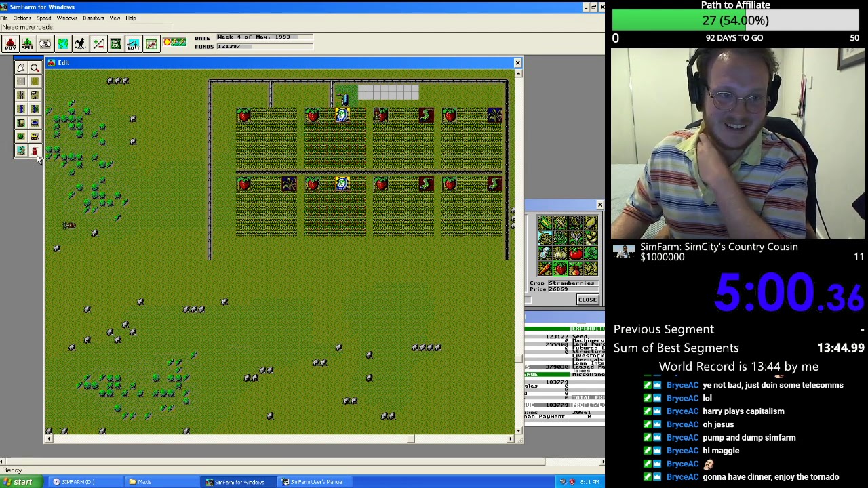Close the crop selection panel with X
The height and width of the screenshot is (488, 868).
tap(599, 205)
